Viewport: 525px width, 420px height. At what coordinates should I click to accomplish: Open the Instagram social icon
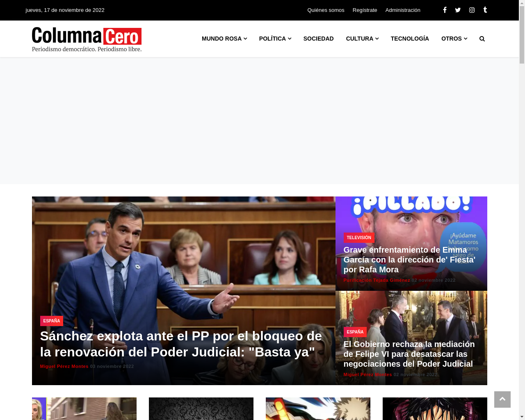[x=472, y=10]
